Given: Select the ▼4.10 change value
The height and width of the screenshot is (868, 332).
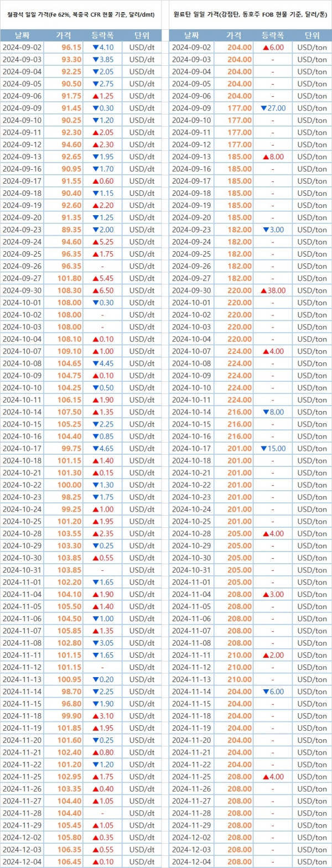Looking at the screenshot, I should tap(103, 48).
